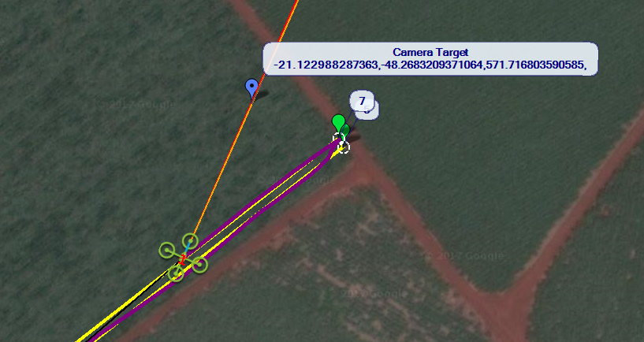The height and width of the screenshot is (342, 644).
Task: Click the lower white dashed waypoint circle
Action: (344, 147)
